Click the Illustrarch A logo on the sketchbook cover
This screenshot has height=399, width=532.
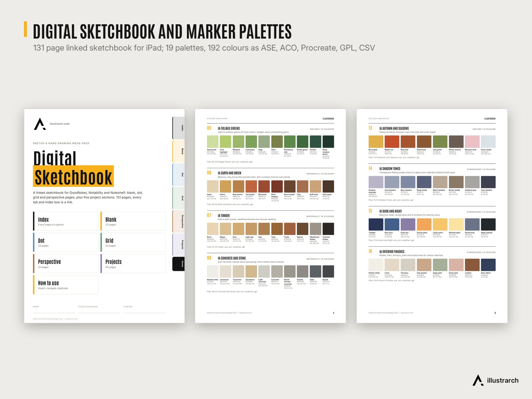tap(40, 124)
